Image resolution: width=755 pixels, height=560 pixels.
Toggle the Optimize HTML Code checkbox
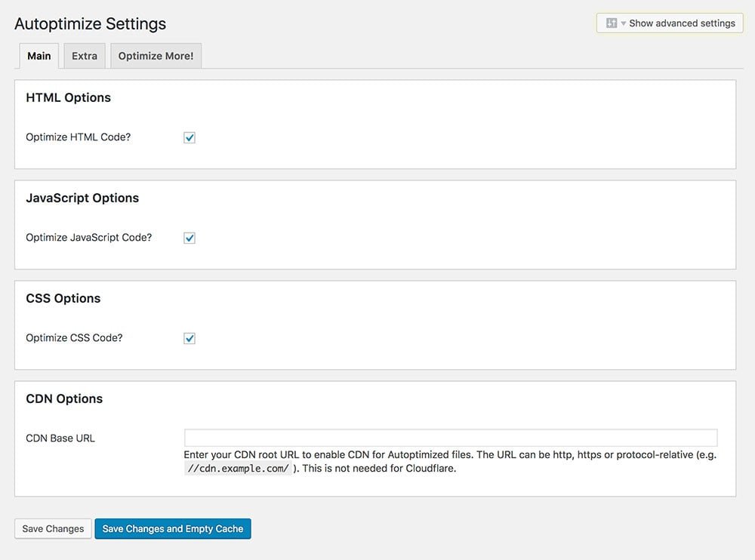(x=190, y=137)
